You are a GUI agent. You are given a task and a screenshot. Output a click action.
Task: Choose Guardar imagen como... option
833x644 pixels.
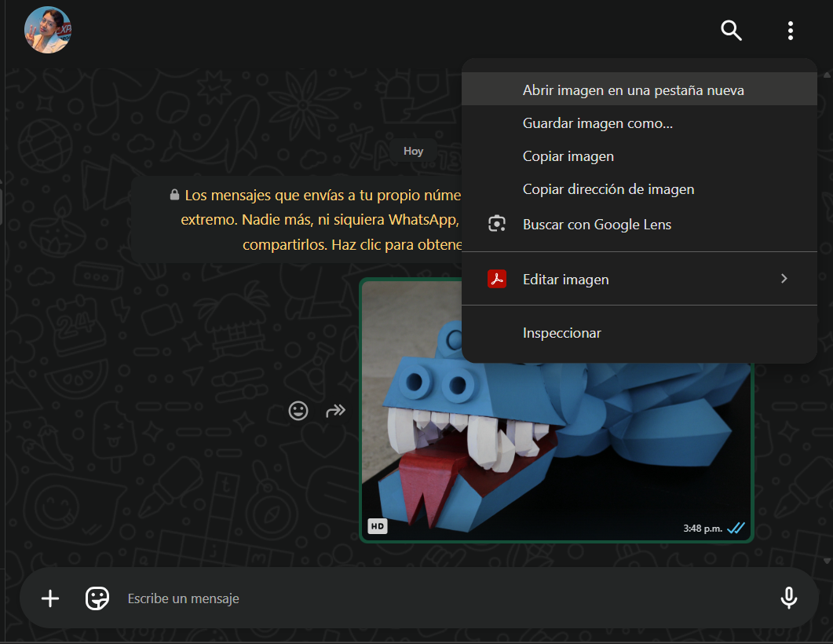[597, 123]
